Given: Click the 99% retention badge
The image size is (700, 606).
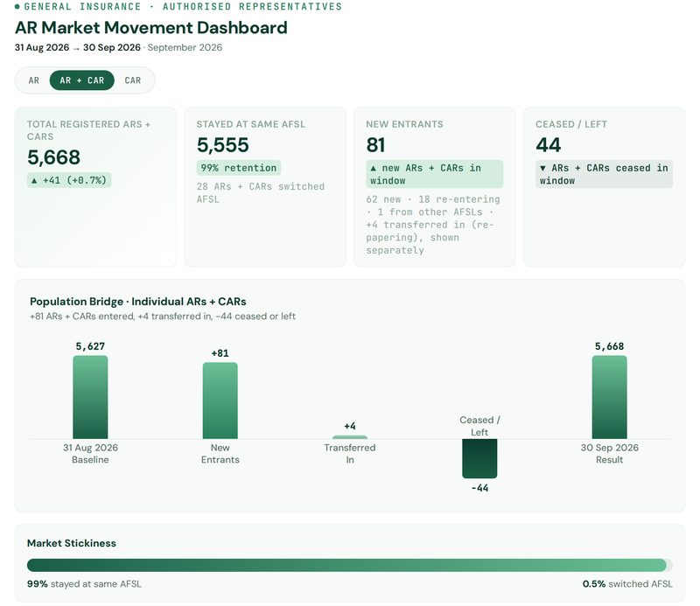Looking at the screenshot, I should click(x=238, y=168).
